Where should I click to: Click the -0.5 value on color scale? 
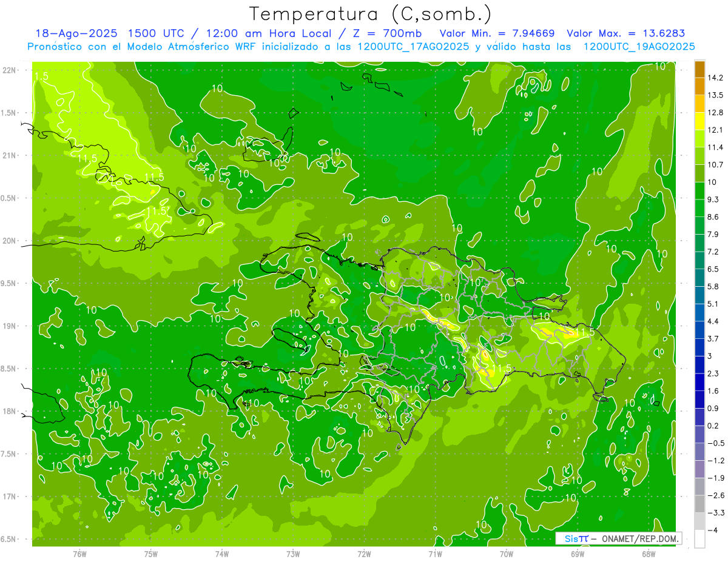[x=715, y=443]
